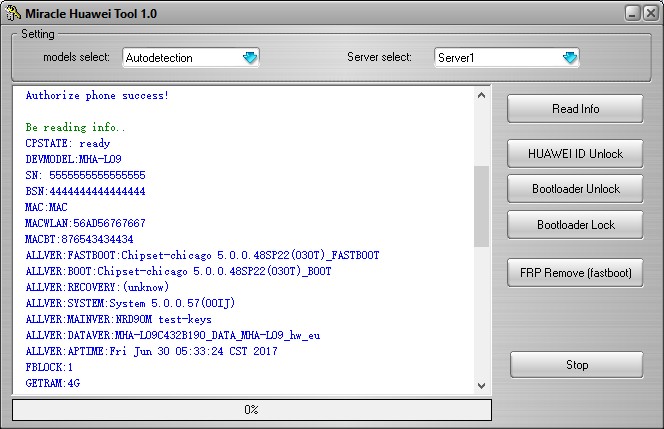Click the 'FBLOCK:1' log line
664x429 pixels.
coord(49,367)
